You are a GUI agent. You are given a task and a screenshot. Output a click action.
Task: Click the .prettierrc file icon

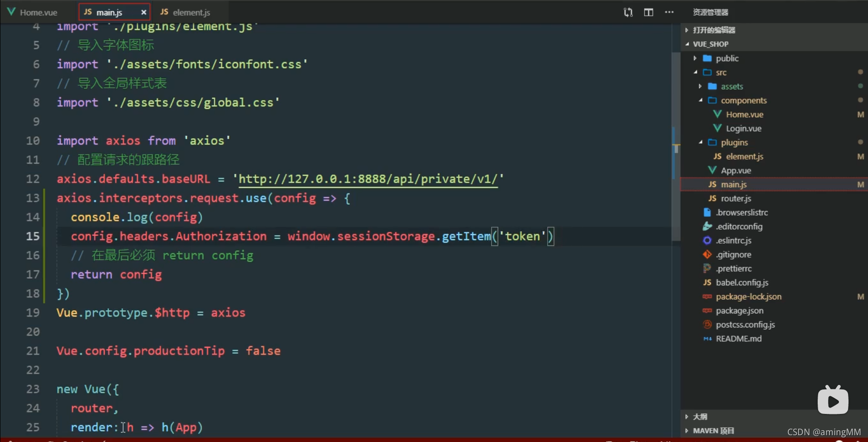[x=707, y=269]
